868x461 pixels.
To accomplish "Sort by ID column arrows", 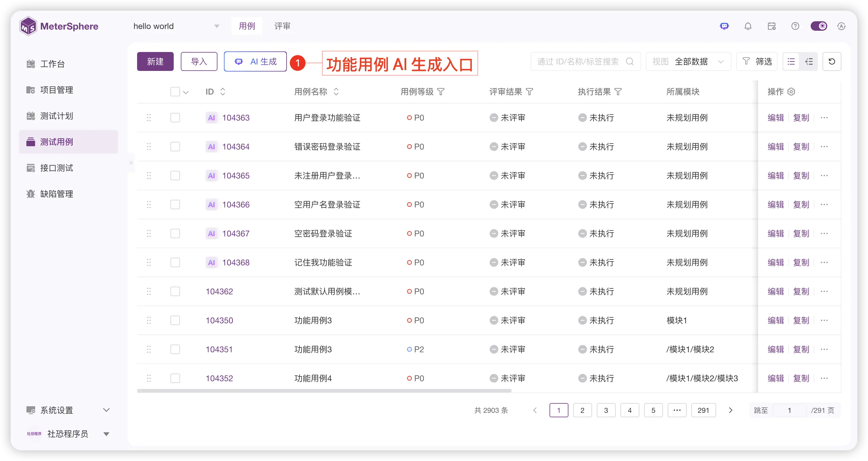I will click(222, 92).
